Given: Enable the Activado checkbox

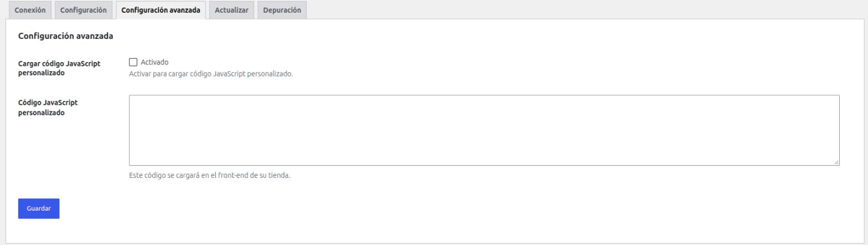Looking at the screenshot, I should (x=133, y=62).
